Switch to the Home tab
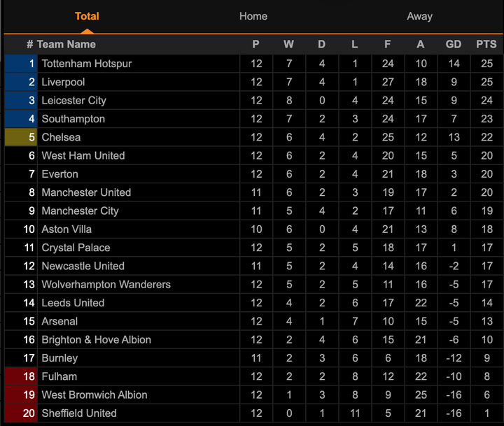Image resolution: width=504 pixels, height=426 pixels. (253, 16)
